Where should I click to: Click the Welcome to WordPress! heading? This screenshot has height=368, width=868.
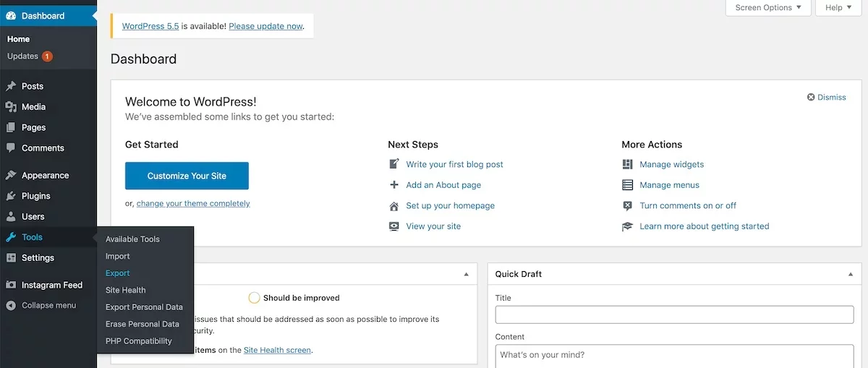[191, 102]
